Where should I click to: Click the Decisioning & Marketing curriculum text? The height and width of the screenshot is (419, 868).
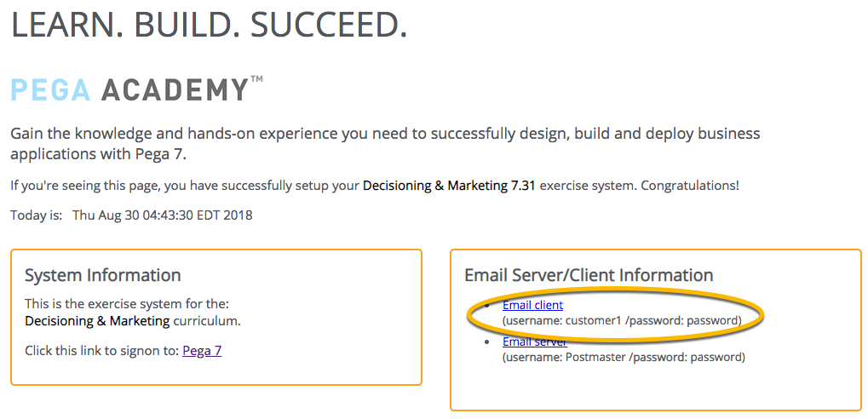[x=133, y=321]
